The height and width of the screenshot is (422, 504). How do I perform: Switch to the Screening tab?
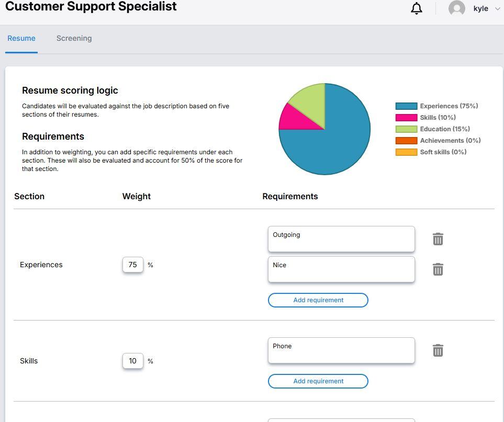(74, 38)
